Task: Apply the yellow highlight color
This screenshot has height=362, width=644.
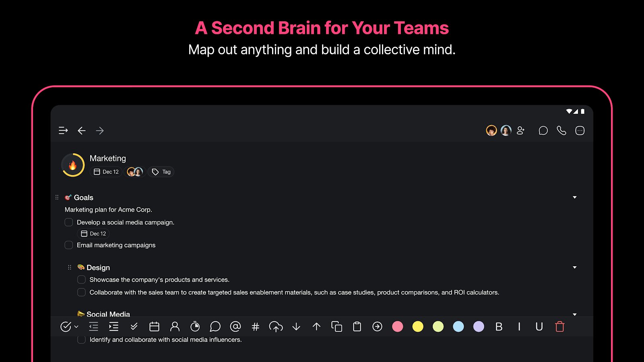Action: click(418, 327)
